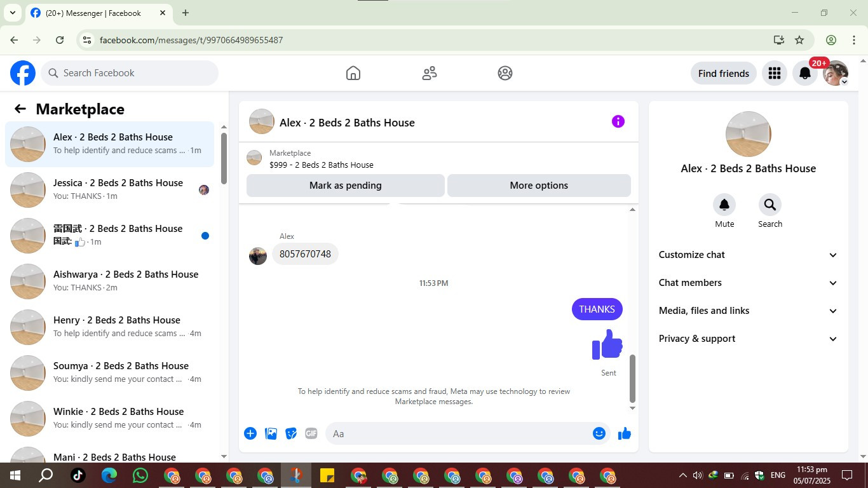Click the Find friends button
Image resolution: width=868 pixels, height=488 pixels.
click(x=724, y=73)
